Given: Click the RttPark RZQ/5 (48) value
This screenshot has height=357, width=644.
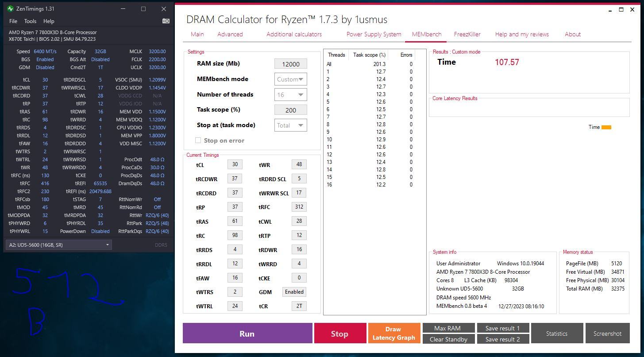Looking at the screenshot, I should click(x=157, y=223).
